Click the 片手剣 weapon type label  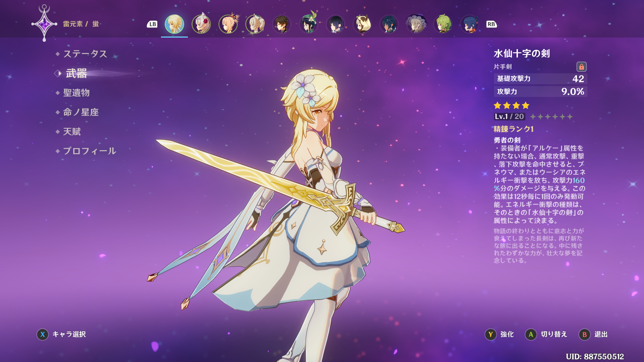pos(502,67)
